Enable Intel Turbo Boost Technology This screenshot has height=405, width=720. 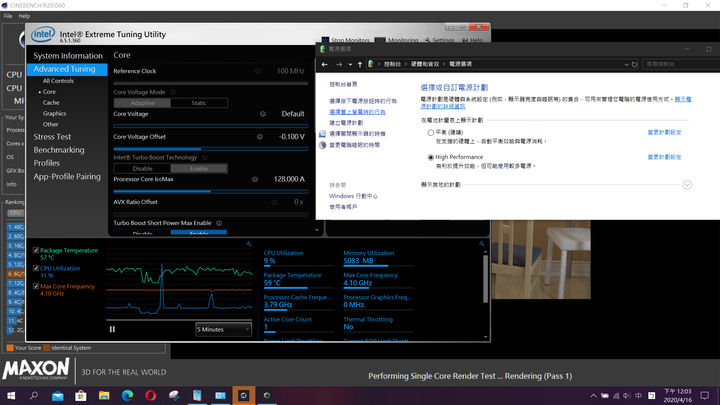(199, 169)
